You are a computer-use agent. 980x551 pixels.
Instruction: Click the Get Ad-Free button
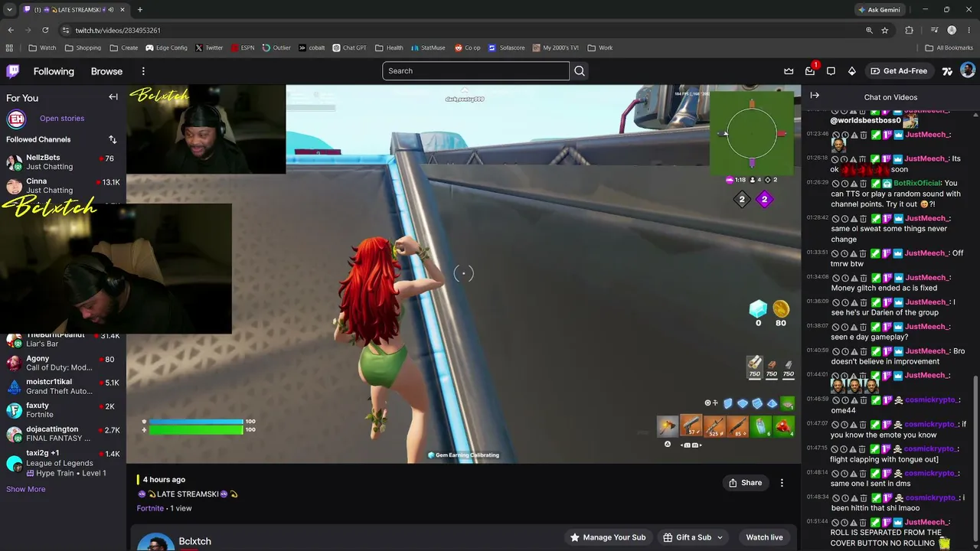[898, 71]
